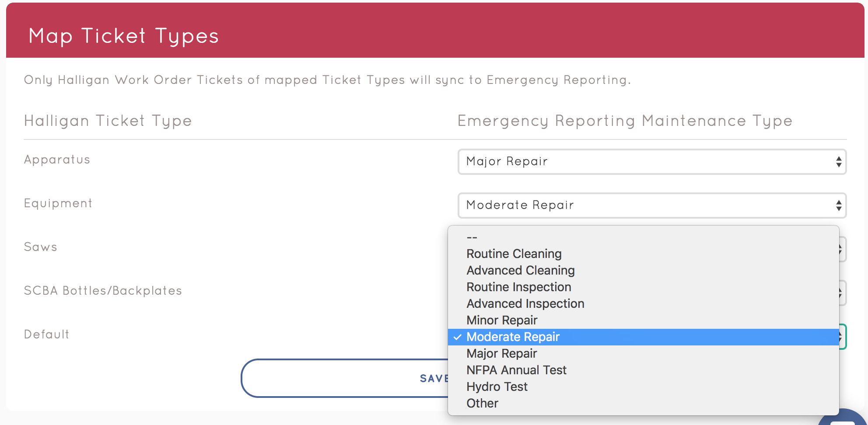
Task: Choose Major Repair in the open list
Action: coord(644,354)
